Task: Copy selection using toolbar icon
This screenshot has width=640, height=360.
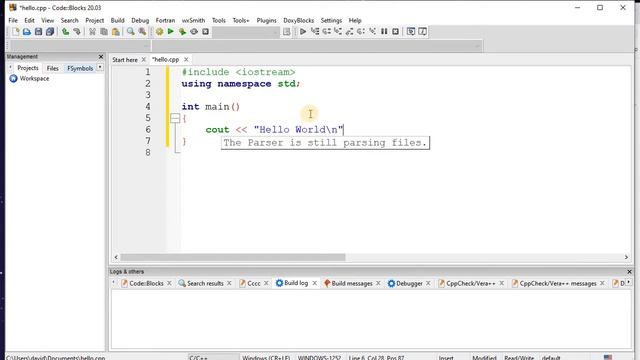Action: [x=104, y=31]
